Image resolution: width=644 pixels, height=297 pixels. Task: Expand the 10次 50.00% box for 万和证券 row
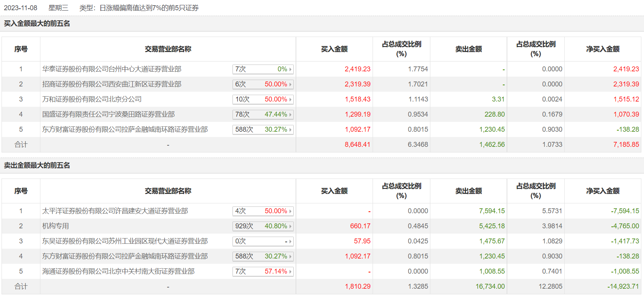coord(263,99)
